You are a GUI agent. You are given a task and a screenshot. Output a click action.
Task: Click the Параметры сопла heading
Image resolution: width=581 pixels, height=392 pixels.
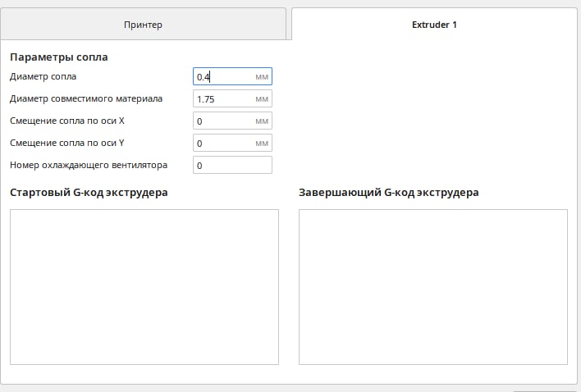click(x=59, y=57)
